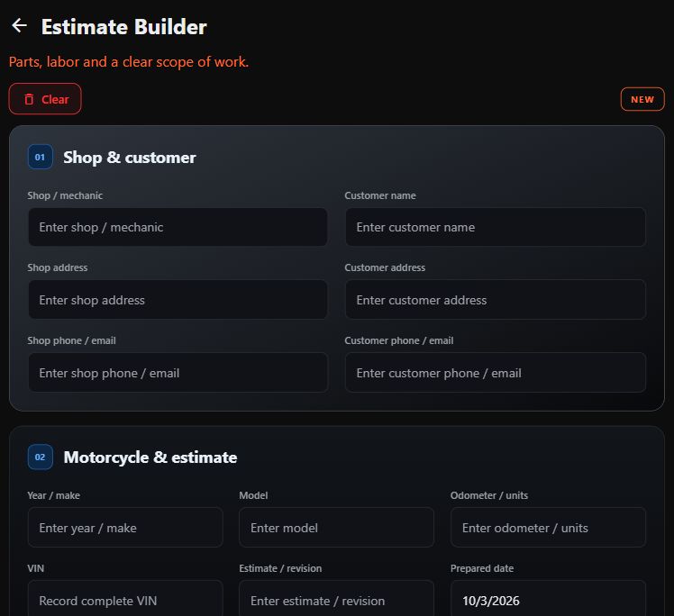The width and height of the screenshot is (674, 616).
Task: Click into Customer address input
Action: point(496,300)
